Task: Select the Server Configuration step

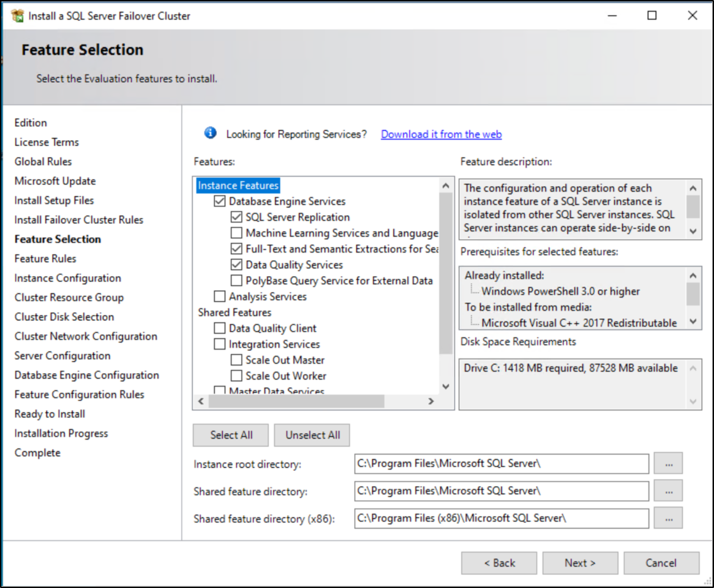Action: coord(63,356)
